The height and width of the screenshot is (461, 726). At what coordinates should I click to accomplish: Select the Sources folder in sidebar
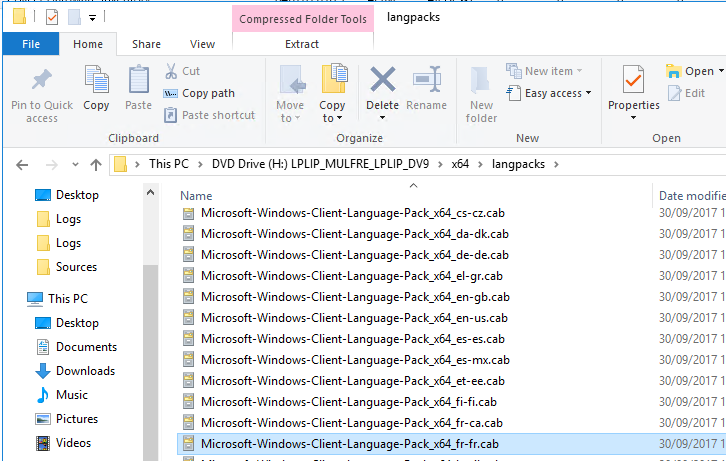[67, 267]
